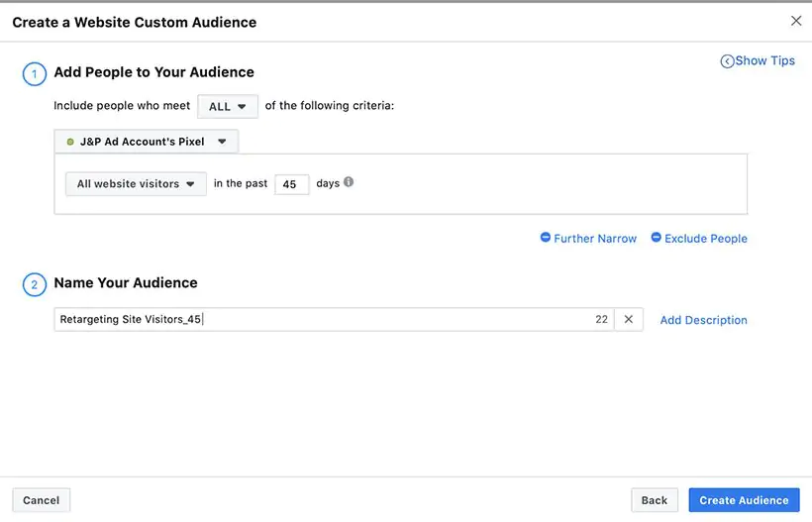Click the character count 22 indicator
The width and height of the screenshot is (812, 522).
coord(602,320)
